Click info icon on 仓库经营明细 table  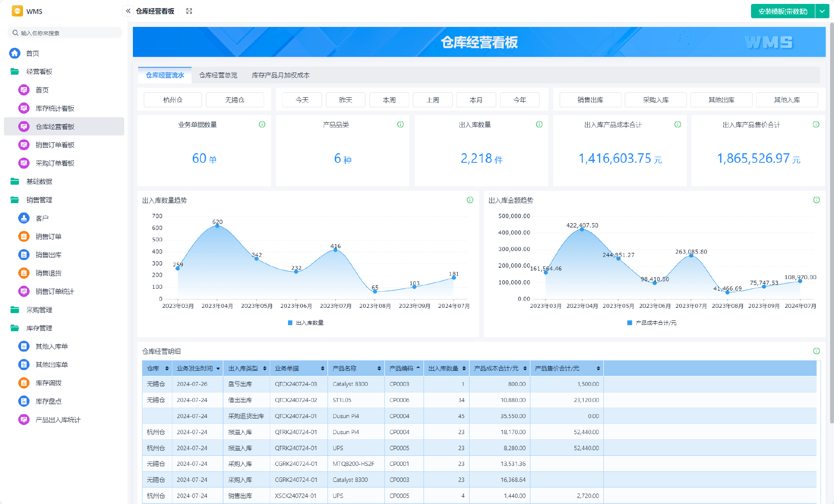(816, 351)
